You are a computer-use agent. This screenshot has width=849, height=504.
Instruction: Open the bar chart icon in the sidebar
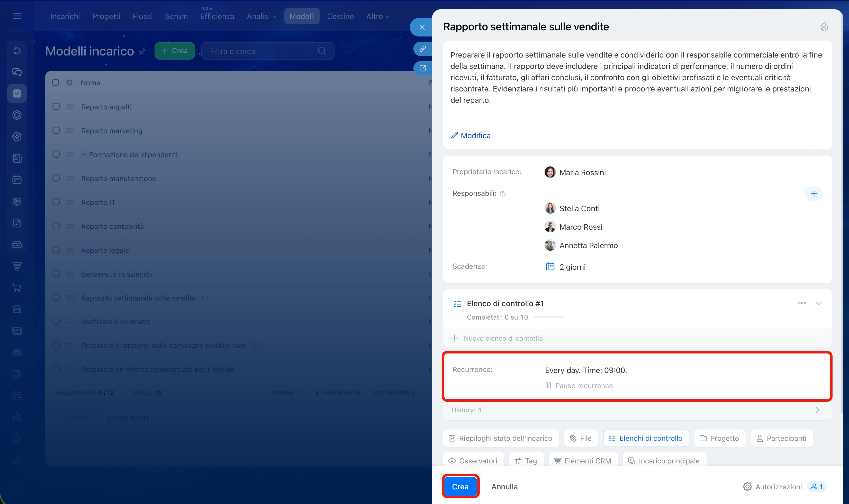pos(17,417)
